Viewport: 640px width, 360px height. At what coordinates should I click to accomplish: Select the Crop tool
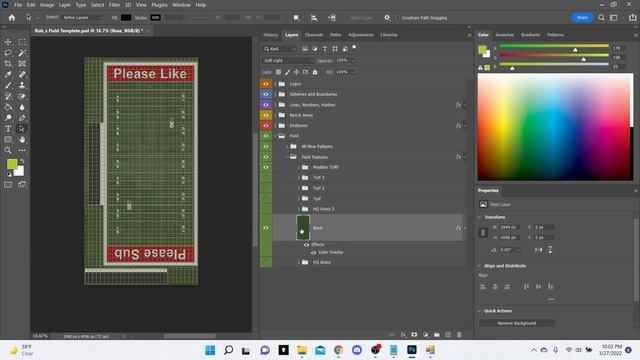click(8, 64)
